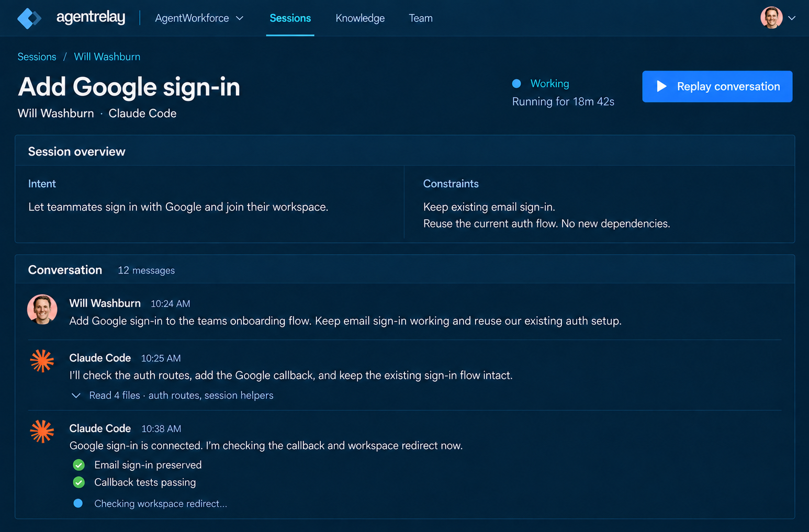Click green check next to Email sign-in preserved
Viewport: 809px width, 532px height.
coord(79,465)
